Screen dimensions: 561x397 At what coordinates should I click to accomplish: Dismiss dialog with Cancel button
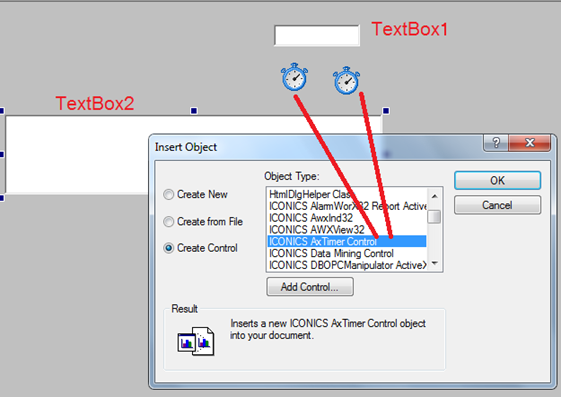pyautogui.click(x=497, y=205)
